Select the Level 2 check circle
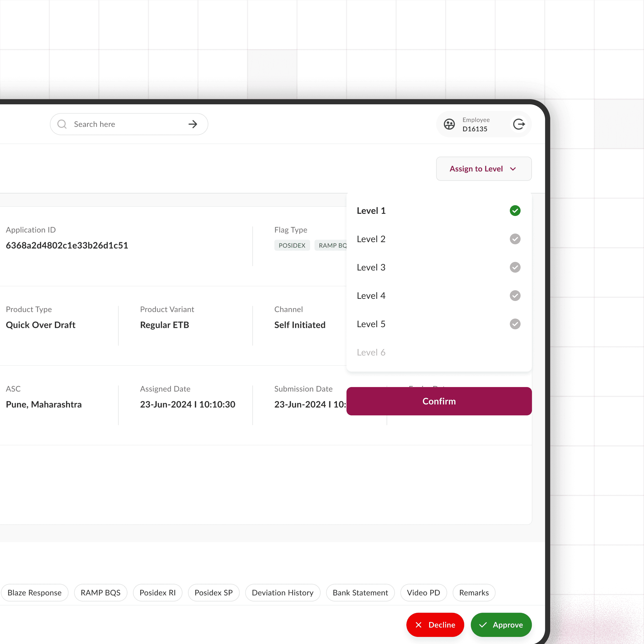 tap(515, 239)
